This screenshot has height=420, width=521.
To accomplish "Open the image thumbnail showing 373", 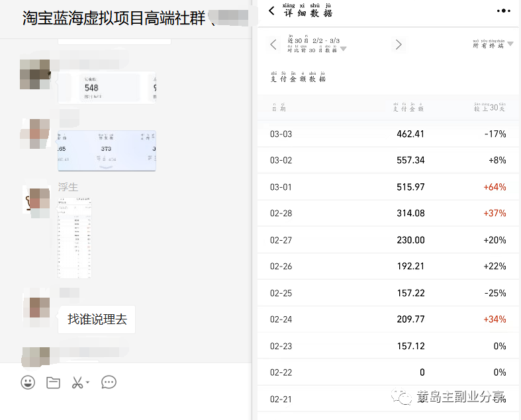I will coord(107,150).
